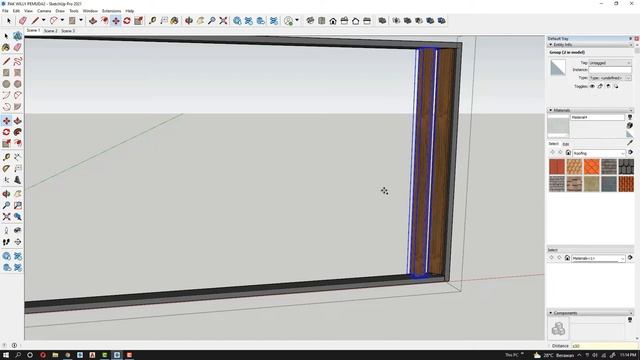
Task: Pick the dark gray scalloped shingle swatch
Action: click(626, 167)
